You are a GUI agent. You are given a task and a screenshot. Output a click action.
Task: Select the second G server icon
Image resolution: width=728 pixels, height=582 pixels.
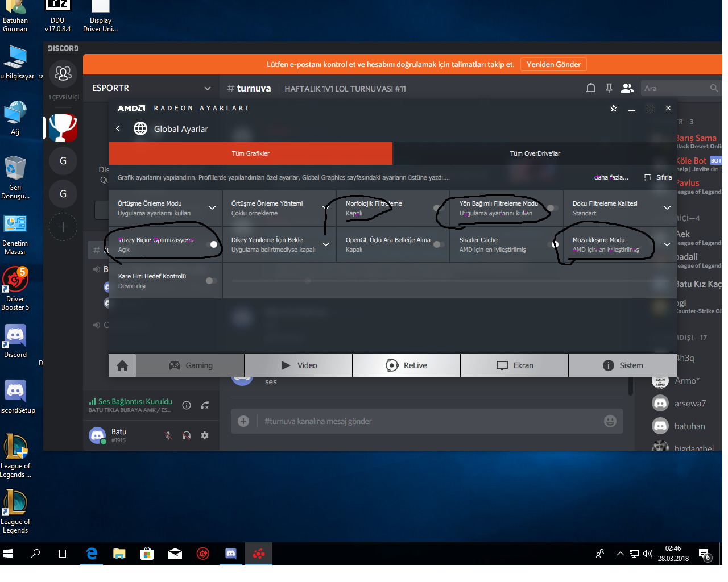pos(63,194)
